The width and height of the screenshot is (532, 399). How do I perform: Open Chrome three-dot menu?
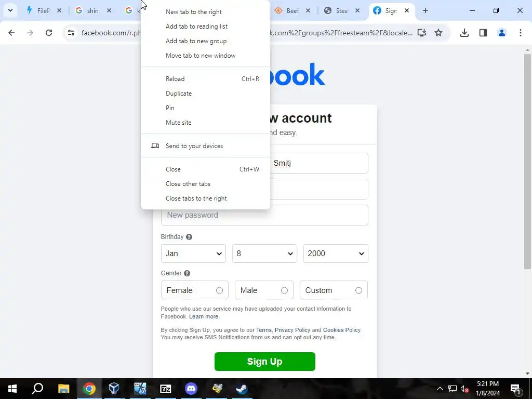[x=521, y=33]
